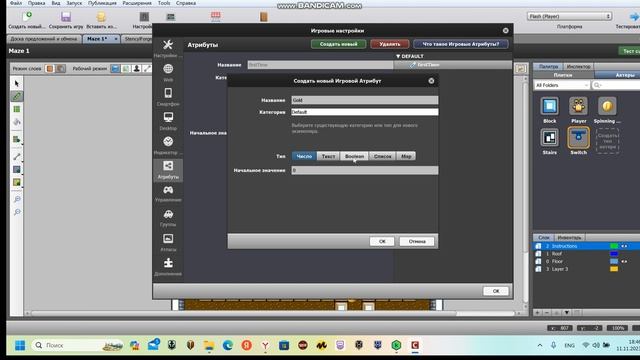Click Отмена in create attribute dialog

click(x=417, y=241)
